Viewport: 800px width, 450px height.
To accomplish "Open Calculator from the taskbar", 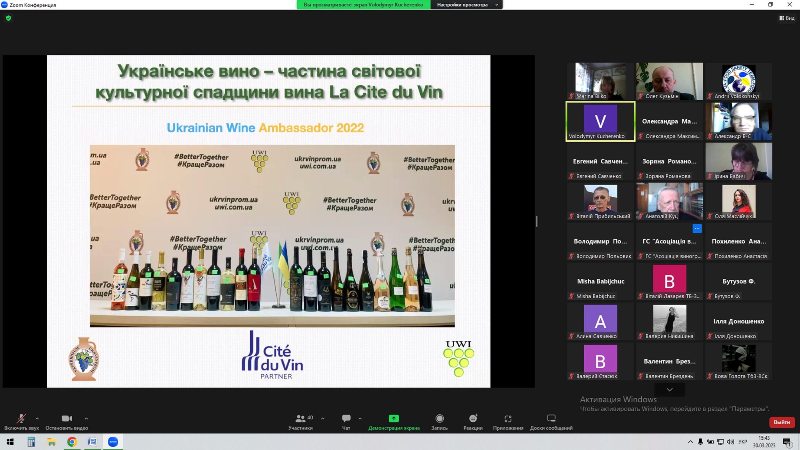I will [31, 442].
